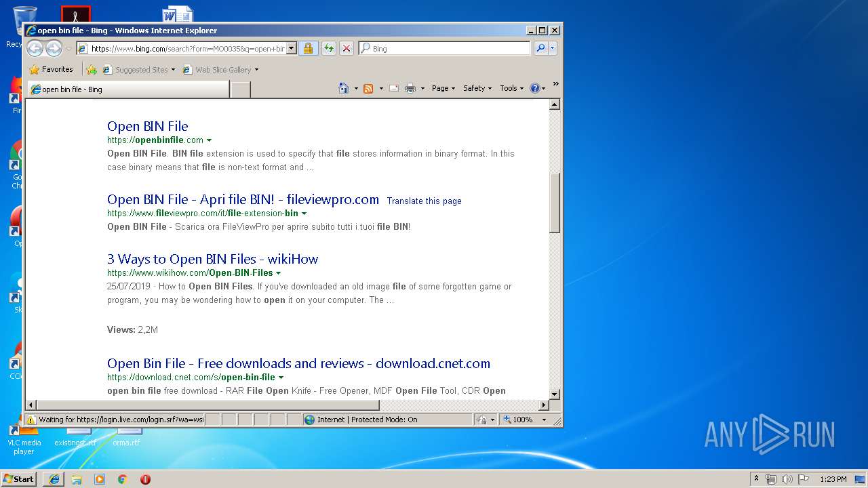The width and height of the screenshot is (868, 488).
Task: Click the Read Mail envelope icon
Action: coord(394,88)
